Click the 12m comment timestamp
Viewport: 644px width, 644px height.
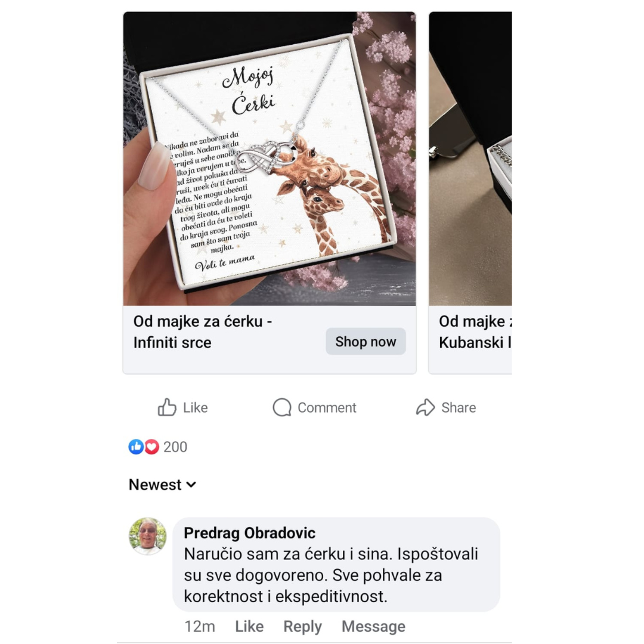pyautogui.click(x=200, y=626)
